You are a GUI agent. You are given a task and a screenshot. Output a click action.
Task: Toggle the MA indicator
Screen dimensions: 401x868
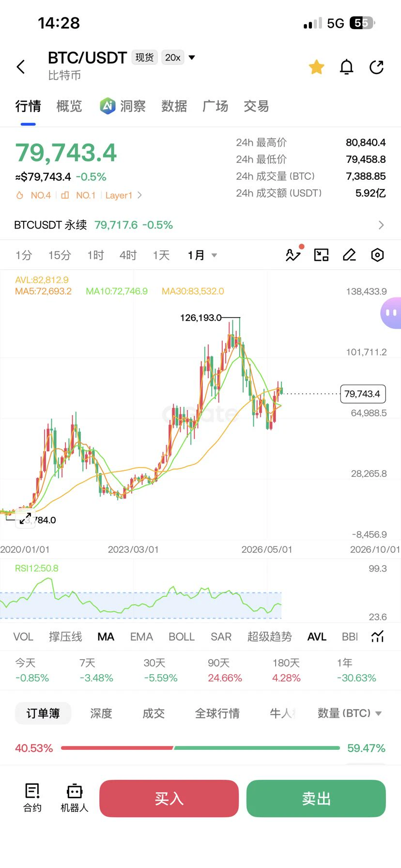pyautogui.click(x=106, y=636)
